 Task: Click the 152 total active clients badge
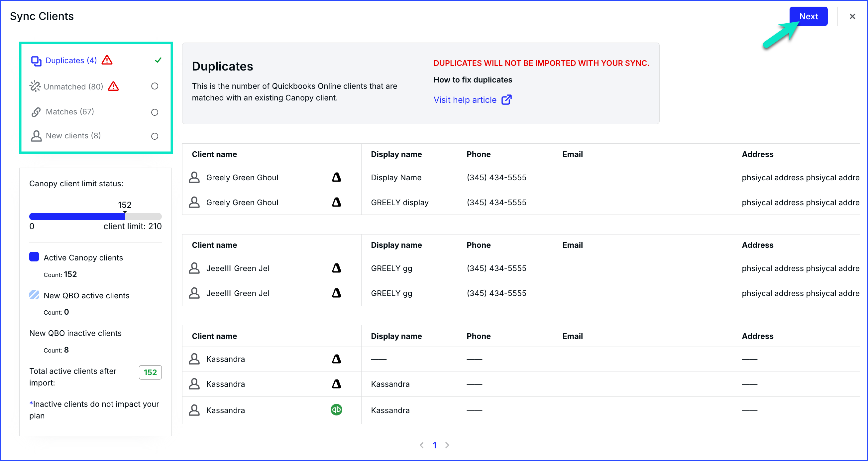[150, 373]
